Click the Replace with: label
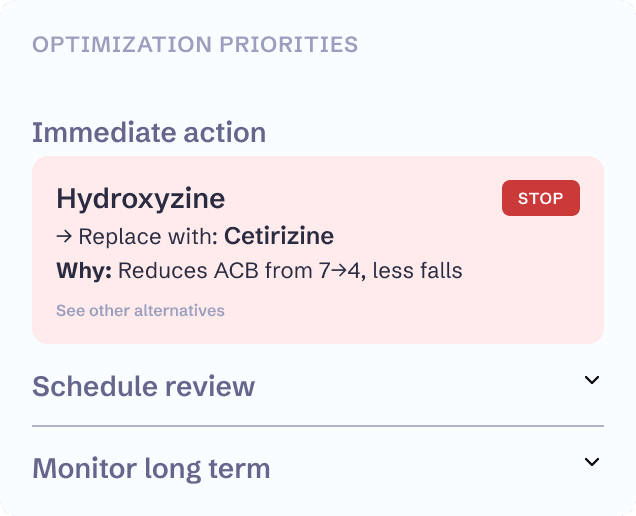Viewport: 636px width, 516px height. point(148,237)
